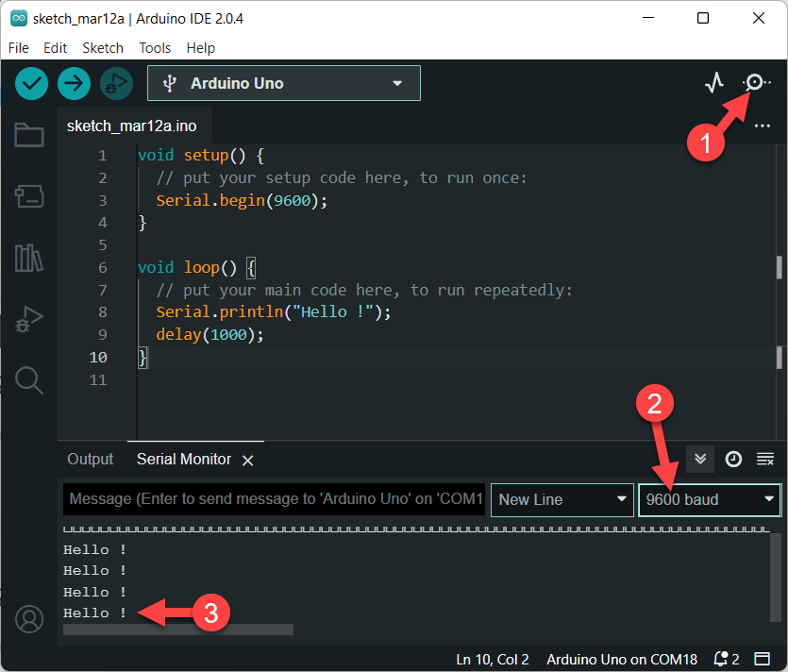The height and width of the screenshot is (672, 788).
Task: Click the Serial.begin(9600); code line
Action: (242, 200)
